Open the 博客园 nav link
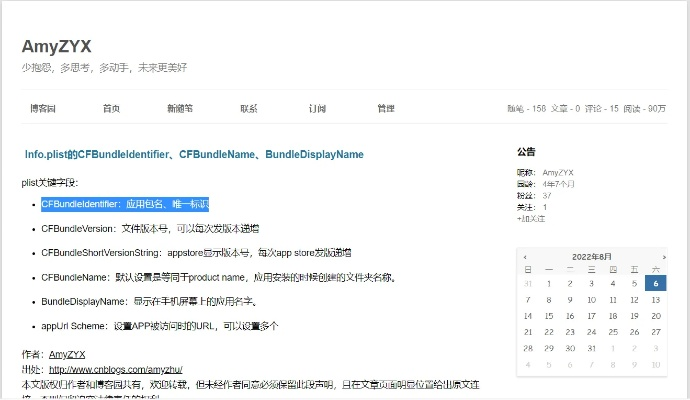The height and width of the screenshot is (400, 690). click(43, 108)
